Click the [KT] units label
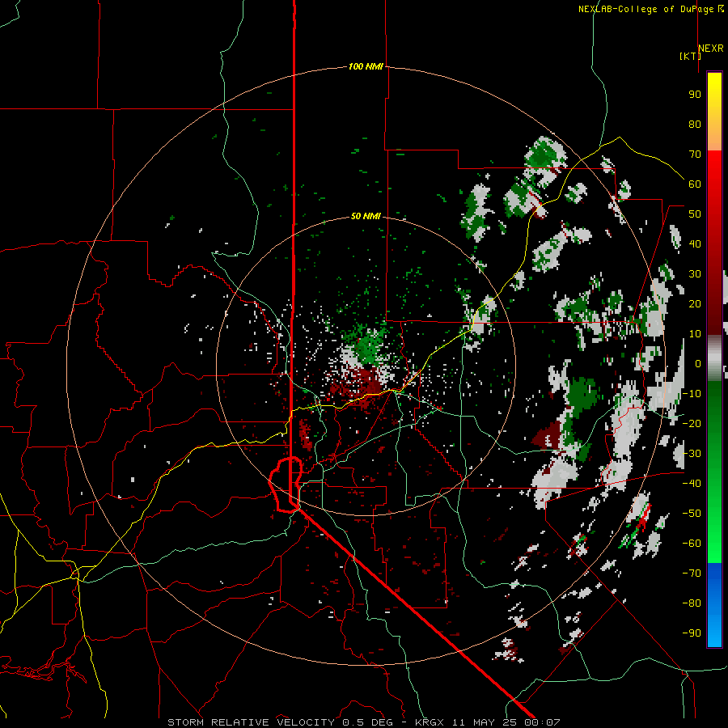Viewport: 728px width, 728px height. coord(690,56)
